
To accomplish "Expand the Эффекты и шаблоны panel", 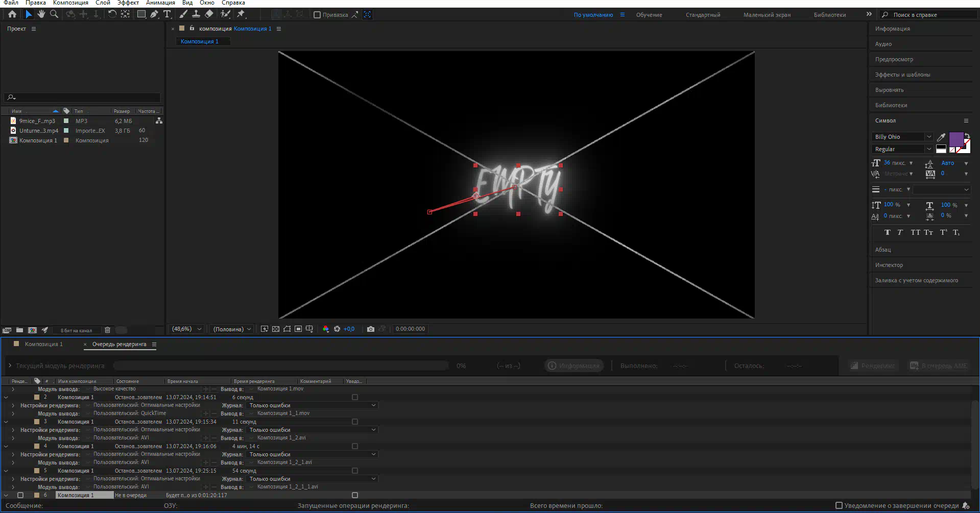I will tap(902, 75).
